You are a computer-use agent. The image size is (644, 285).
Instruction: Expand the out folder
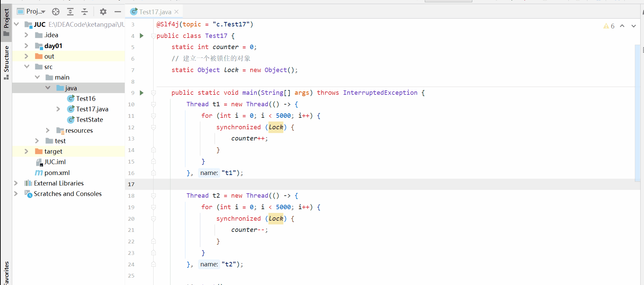(26, 56)
